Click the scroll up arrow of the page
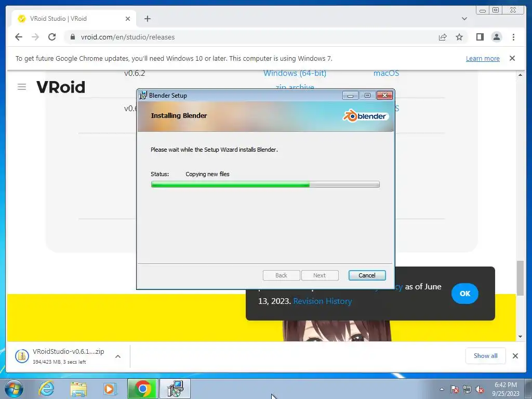532x399 pixels. click(x=520, y=75)
